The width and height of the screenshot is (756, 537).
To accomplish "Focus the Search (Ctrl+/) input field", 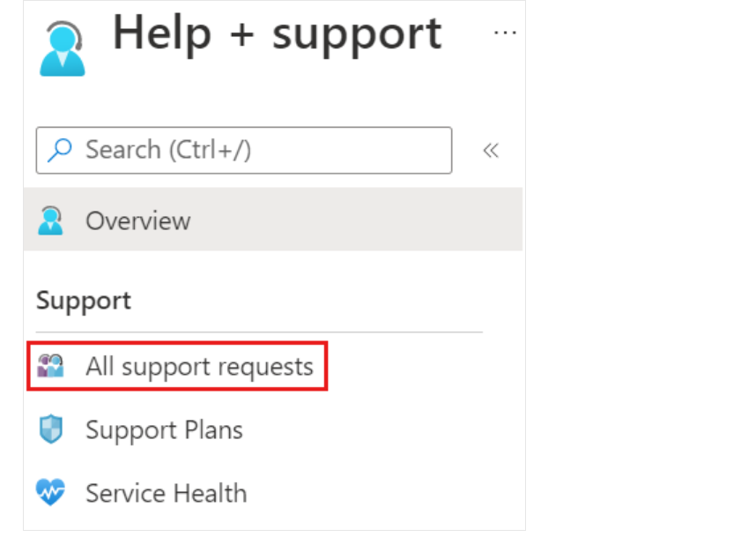I will tap(244, 150).
